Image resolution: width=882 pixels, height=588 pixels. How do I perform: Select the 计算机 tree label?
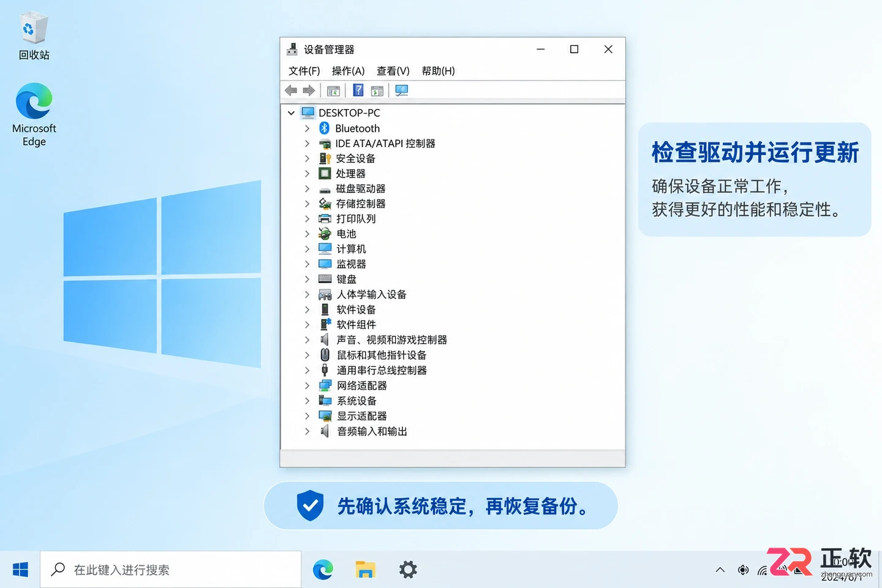[x=351, y=249]
